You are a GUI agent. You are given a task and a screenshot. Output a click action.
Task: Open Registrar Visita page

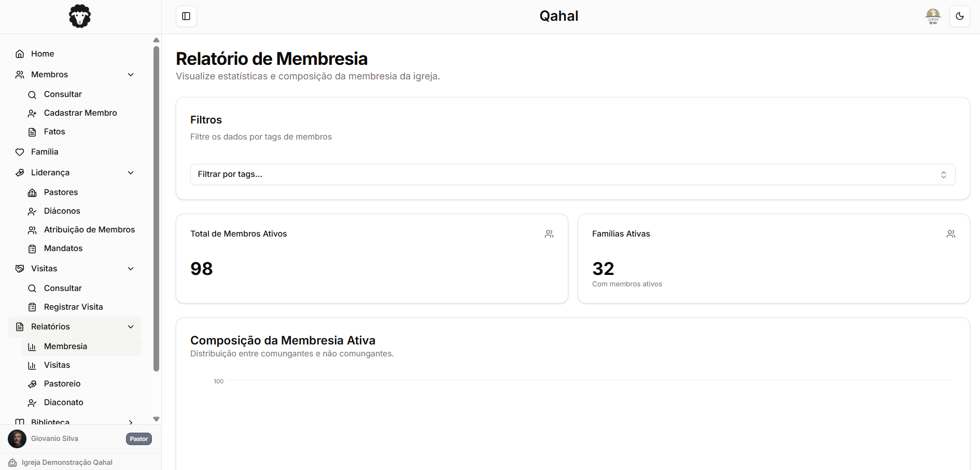(x=73, y=307)
